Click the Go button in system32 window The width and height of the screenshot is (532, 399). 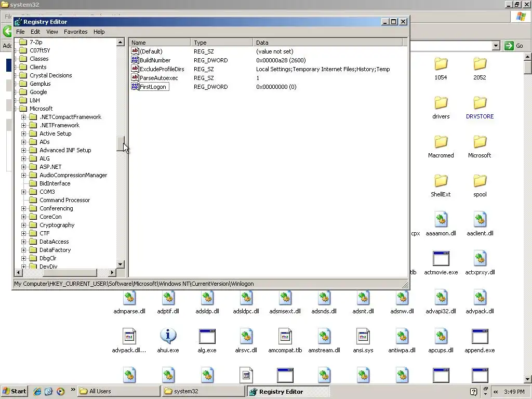[514, 46]
